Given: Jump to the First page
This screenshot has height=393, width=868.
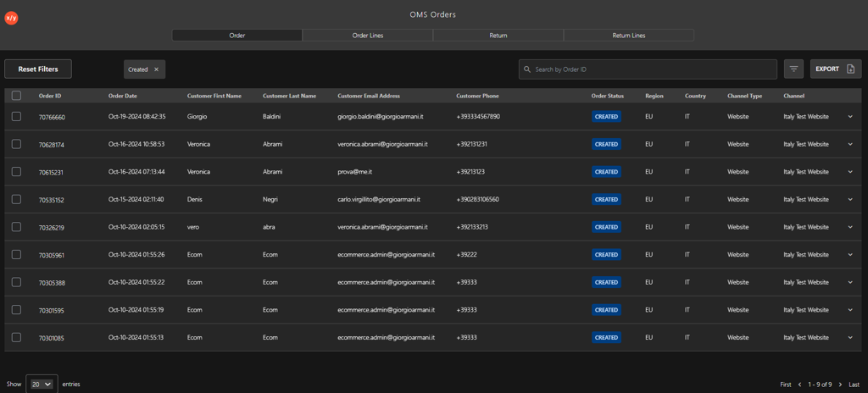Looking at the screenshot, I should tap(786, 385).
